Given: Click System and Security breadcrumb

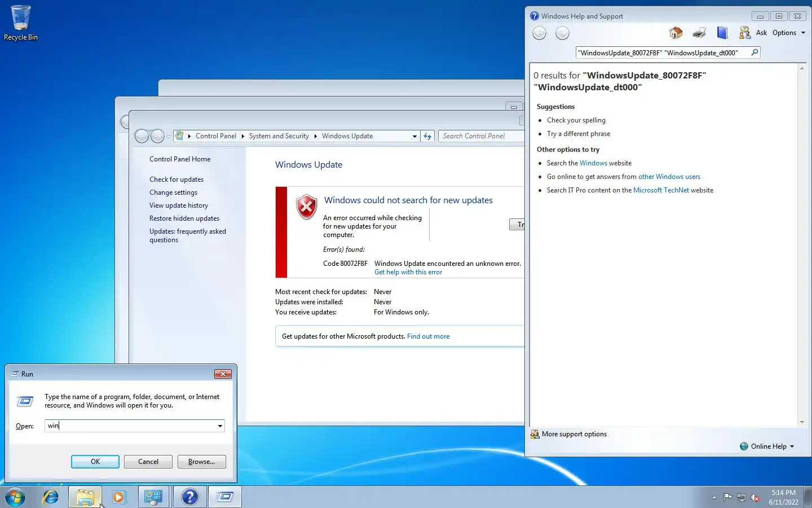Looking at the screenshot, I should pos(279,136).
